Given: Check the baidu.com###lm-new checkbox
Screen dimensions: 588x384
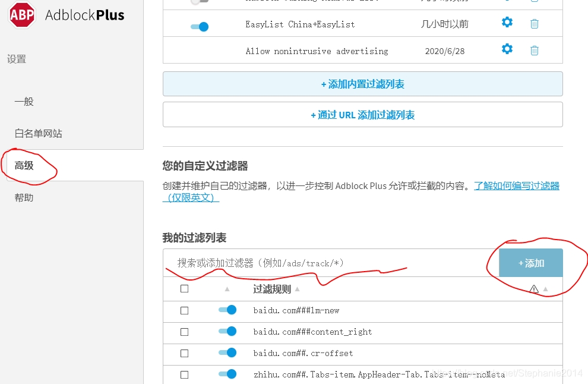Looking at the screenshot, I should click(x=184, y=310).
